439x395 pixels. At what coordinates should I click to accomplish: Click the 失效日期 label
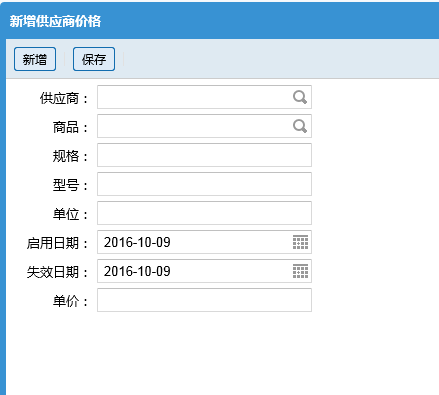(x=58, y=272)
